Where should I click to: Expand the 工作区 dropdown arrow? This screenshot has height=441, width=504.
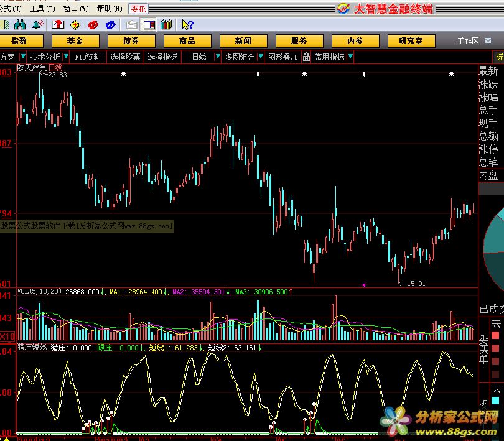pyautogui.click(x=488, y=40)
